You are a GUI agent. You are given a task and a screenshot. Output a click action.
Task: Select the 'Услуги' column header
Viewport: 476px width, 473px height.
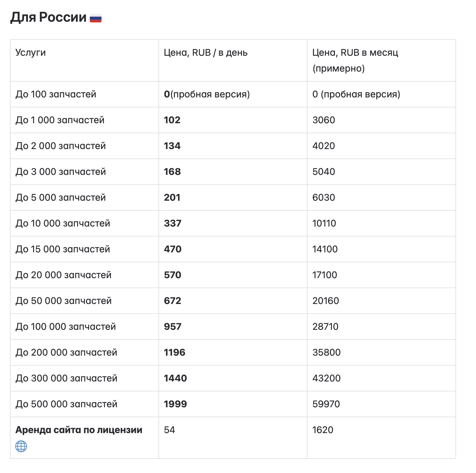coord(31,53)
